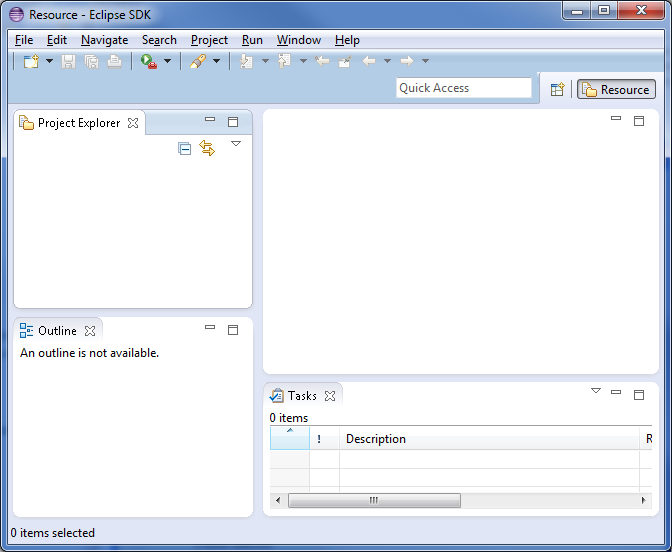Close the Outline view

point(90,331)
